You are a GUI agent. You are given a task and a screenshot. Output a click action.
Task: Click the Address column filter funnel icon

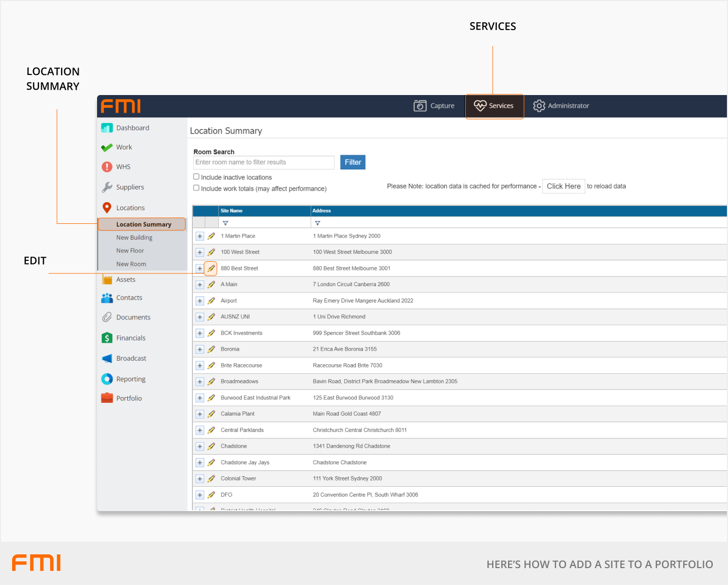click(318, 223)
